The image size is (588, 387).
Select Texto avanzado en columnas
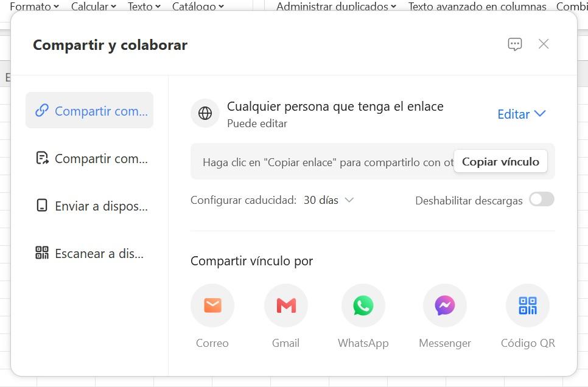477,7
